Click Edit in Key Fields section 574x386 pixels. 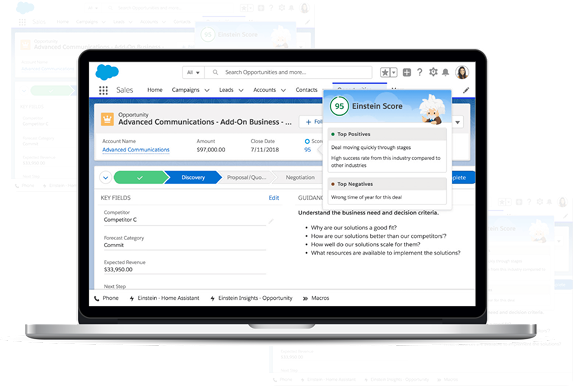[274, 198]
